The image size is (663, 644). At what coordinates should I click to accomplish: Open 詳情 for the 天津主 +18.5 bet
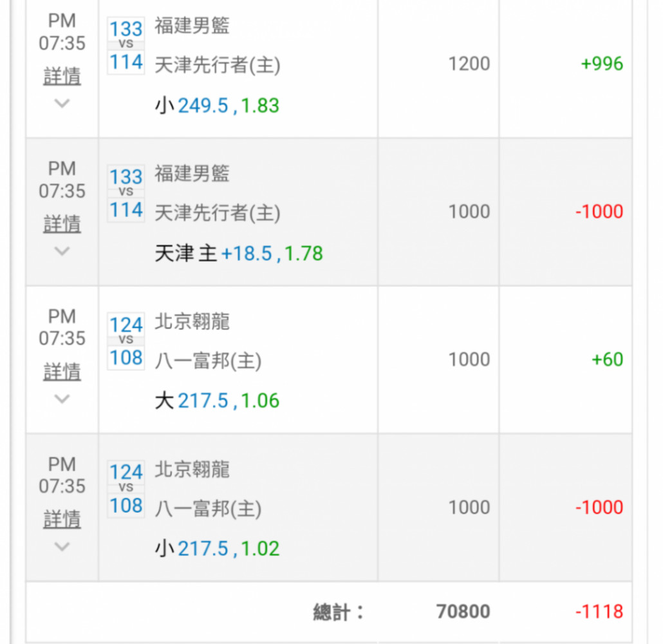pyautogui.click(x=62, y=224)
